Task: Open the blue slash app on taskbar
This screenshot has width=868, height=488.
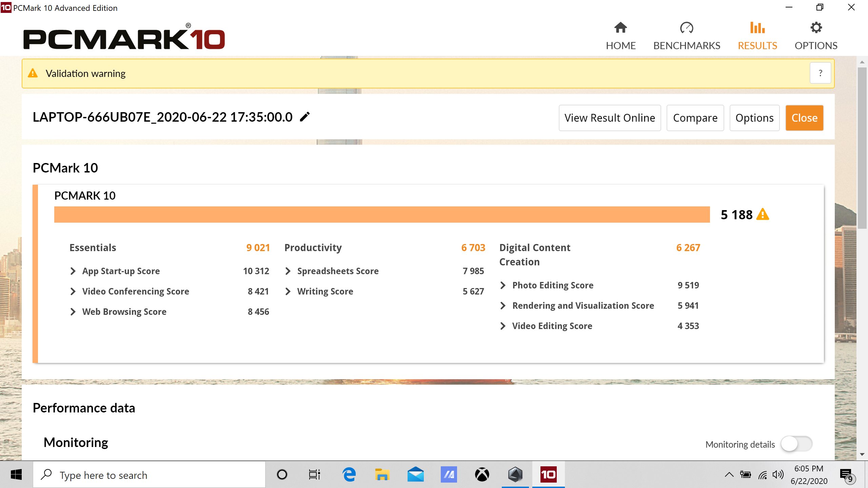Action: [x=449, y=474]
